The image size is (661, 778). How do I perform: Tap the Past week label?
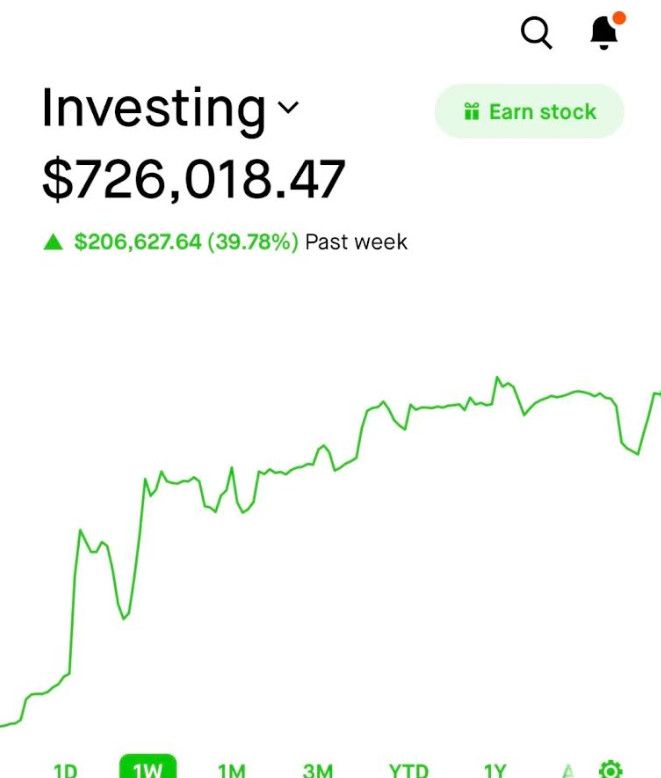tap(356, 242)
